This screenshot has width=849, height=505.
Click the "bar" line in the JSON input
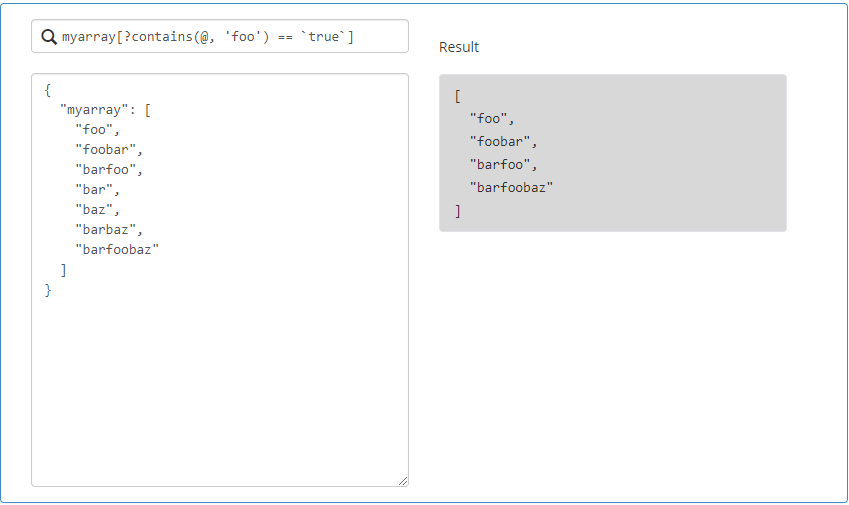point(94,190)
